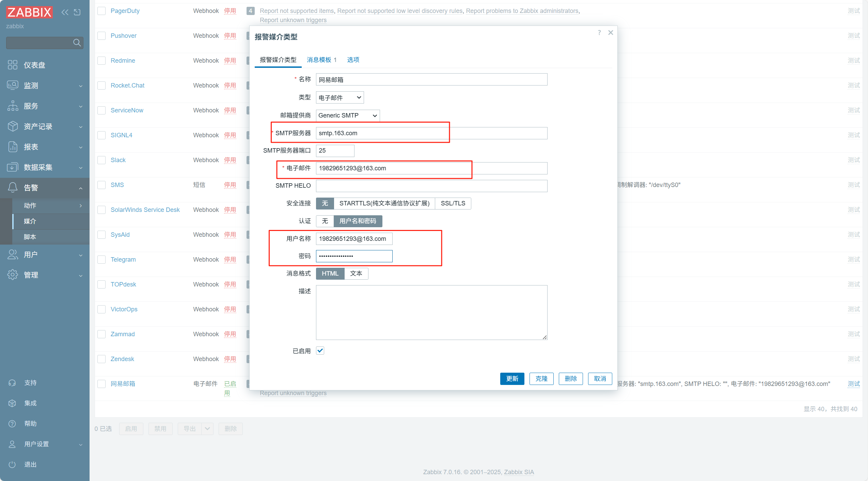Select the 网易邮箱 row checkbox
868x481 pixels.
coord(101,384)
